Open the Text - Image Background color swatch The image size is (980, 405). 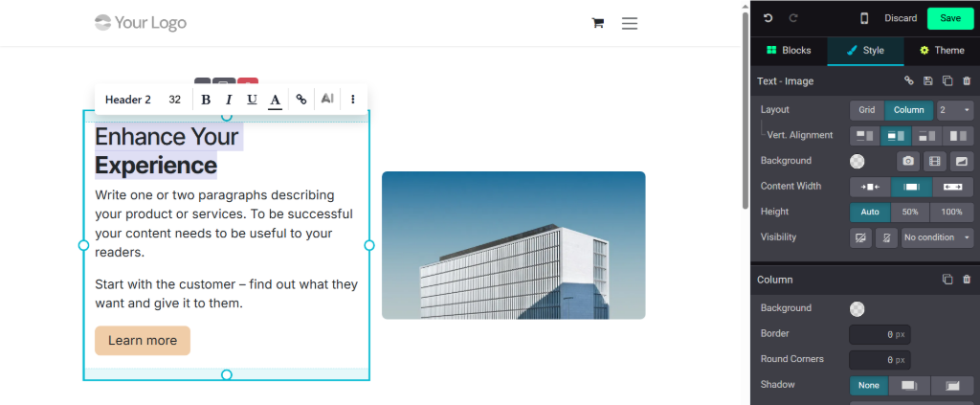(x=857, y=161)
